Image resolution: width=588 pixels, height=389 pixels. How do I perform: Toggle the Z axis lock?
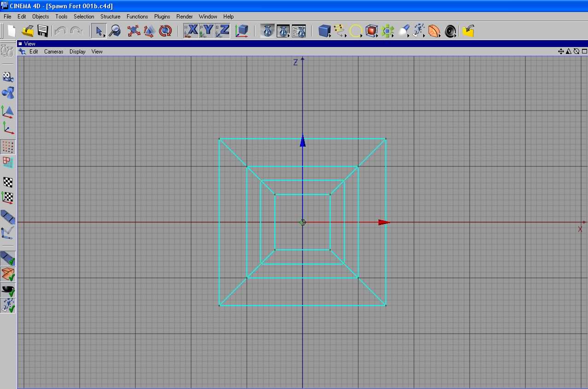click(x=223, y=31)
